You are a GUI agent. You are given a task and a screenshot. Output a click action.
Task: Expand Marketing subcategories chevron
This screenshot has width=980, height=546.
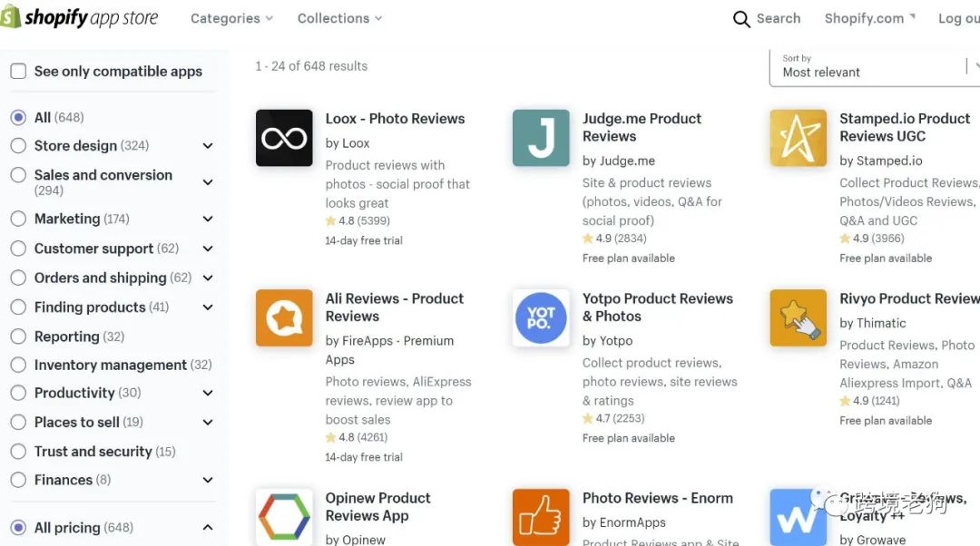tap(208, 219)
